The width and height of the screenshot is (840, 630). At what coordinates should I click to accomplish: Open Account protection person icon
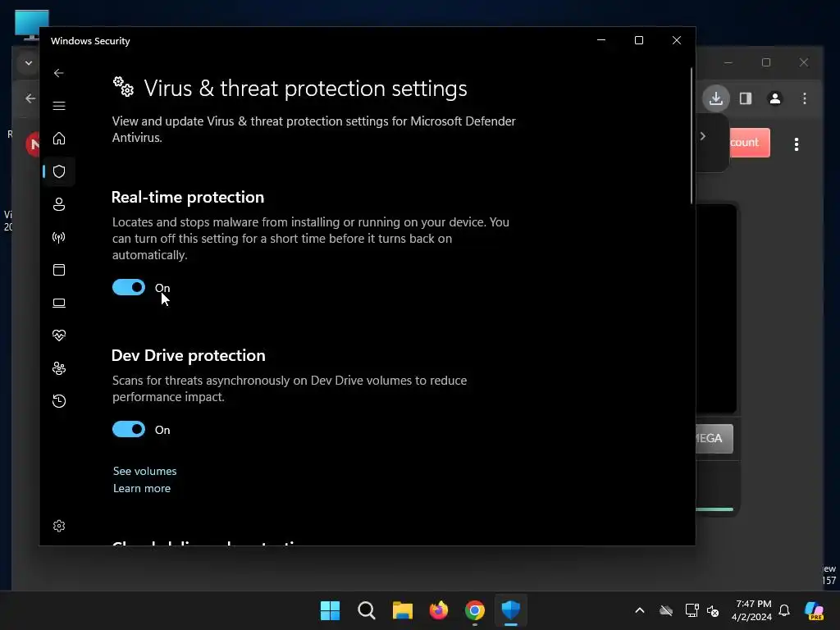(x=59, y=204)
